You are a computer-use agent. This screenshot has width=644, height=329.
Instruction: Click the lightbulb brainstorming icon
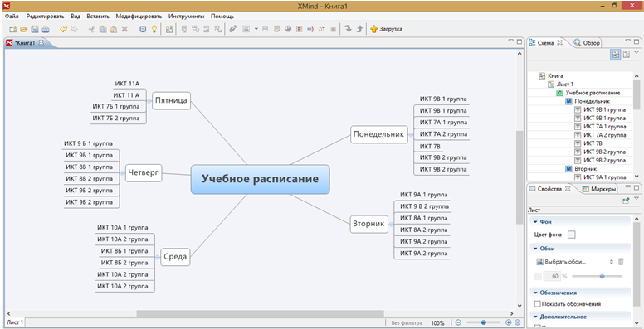pos(154,29)
